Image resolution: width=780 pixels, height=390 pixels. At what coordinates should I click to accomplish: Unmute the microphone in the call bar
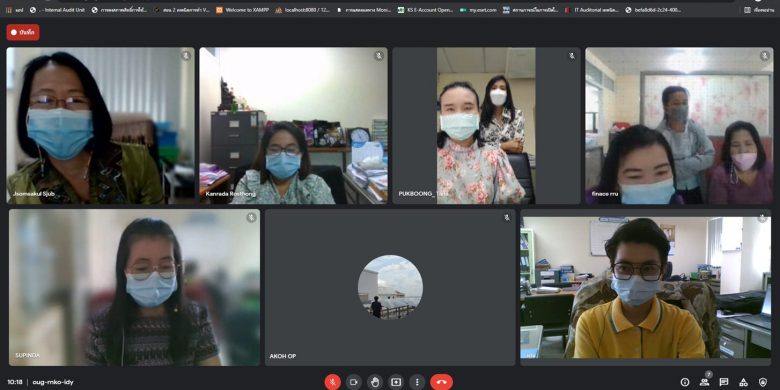pyautogui.click(x=332, y=382)
